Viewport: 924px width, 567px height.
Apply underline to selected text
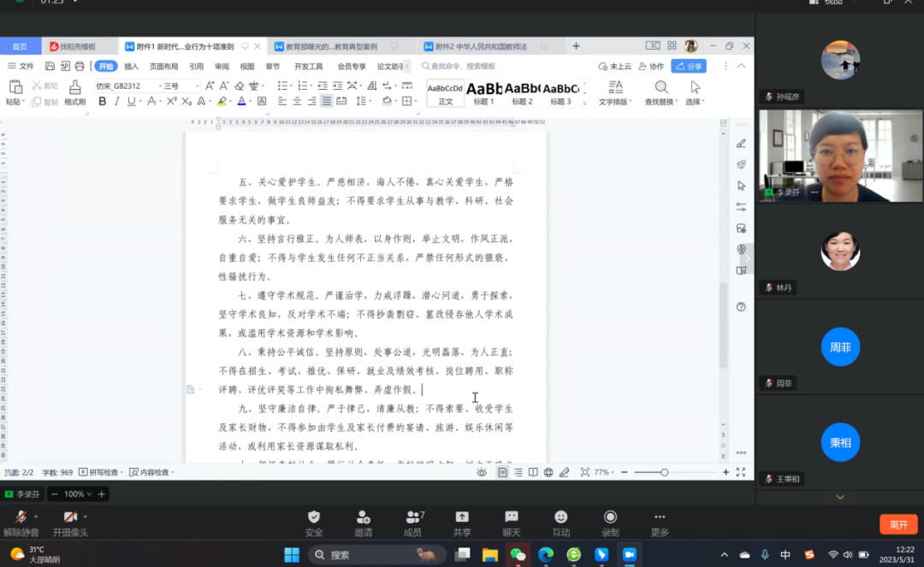[x=131, y=101]
